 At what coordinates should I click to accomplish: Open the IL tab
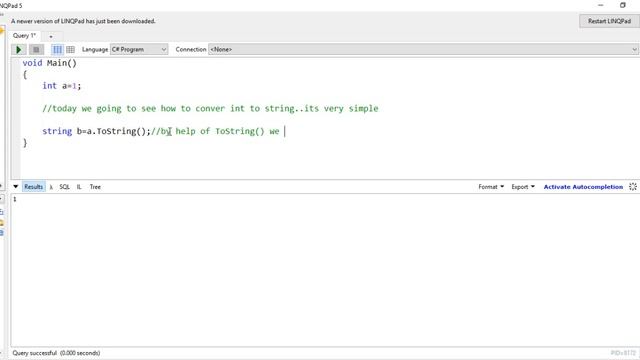79,187
